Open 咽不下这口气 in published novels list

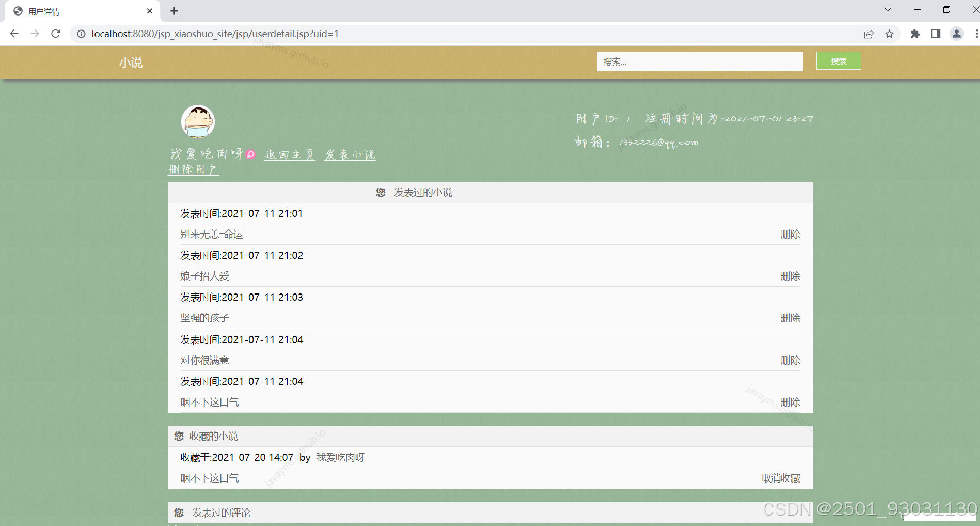(209, 402)
